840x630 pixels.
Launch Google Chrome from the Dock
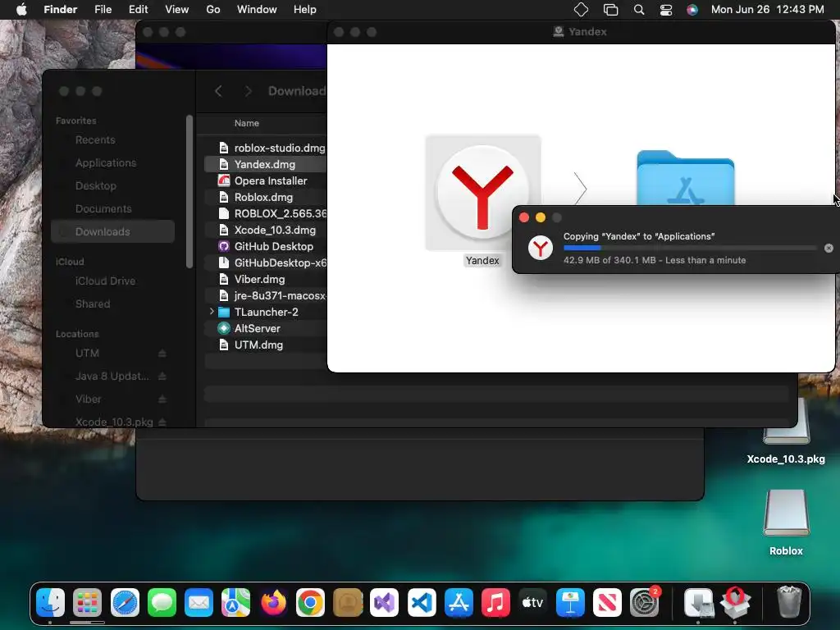pos(310,603)
